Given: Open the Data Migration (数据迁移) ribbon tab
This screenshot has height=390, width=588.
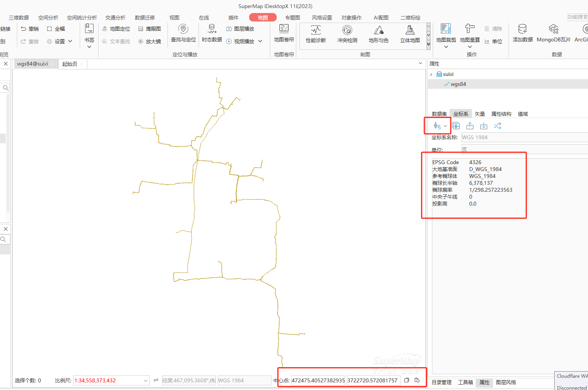Looking at the screenshot, I should tap(145, 18).
